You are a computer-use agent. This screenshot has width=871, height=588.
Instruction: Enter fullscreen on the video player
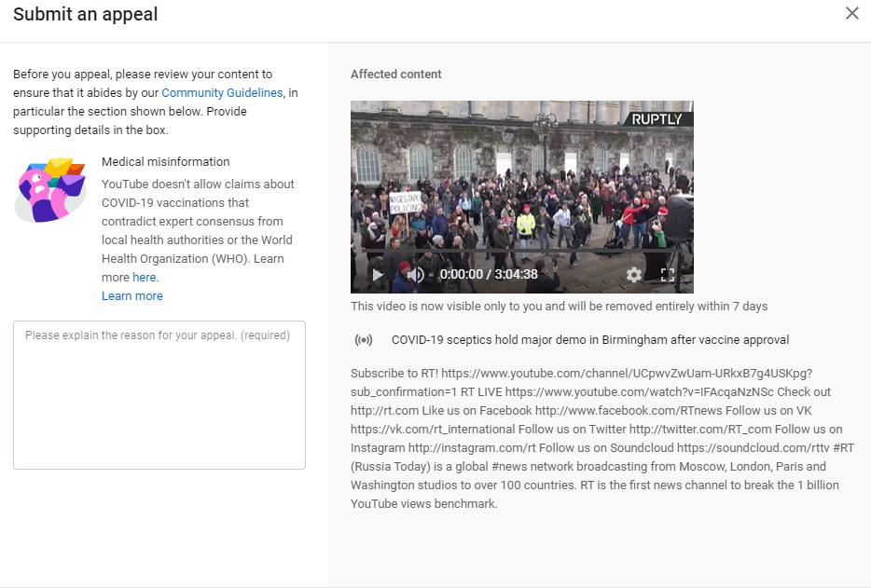click(668, 274)
